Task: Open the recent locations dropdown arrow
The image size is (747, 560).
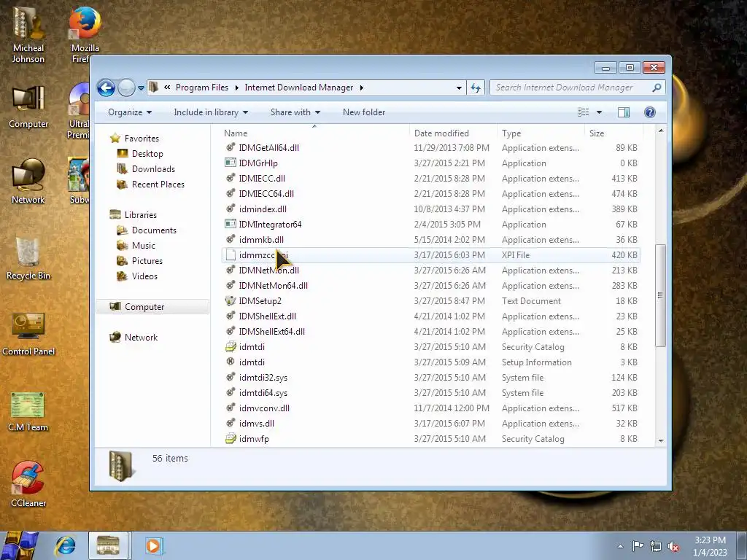Action: click(141, 87)
